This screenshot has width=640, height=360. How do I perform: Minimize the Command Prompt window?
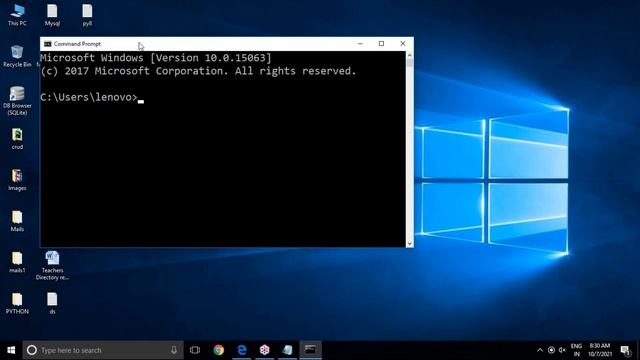pos(360,44)
